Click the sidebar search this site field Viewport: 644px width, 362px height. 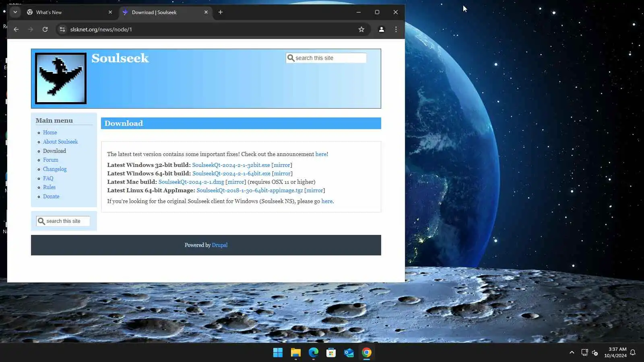[63, 221]
